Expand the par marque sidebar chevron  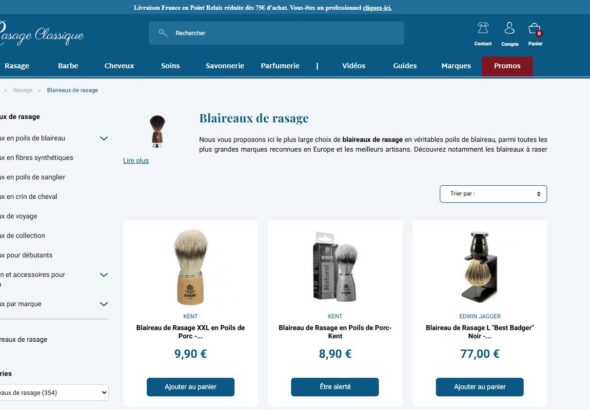pyautogui.click(x=104, y=304)
